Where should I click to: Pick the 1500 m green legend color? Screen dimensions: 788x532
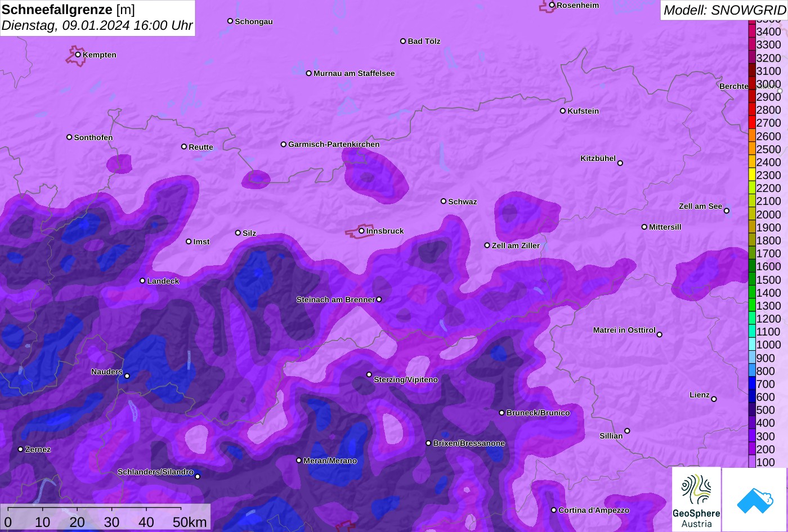[752, 279]
